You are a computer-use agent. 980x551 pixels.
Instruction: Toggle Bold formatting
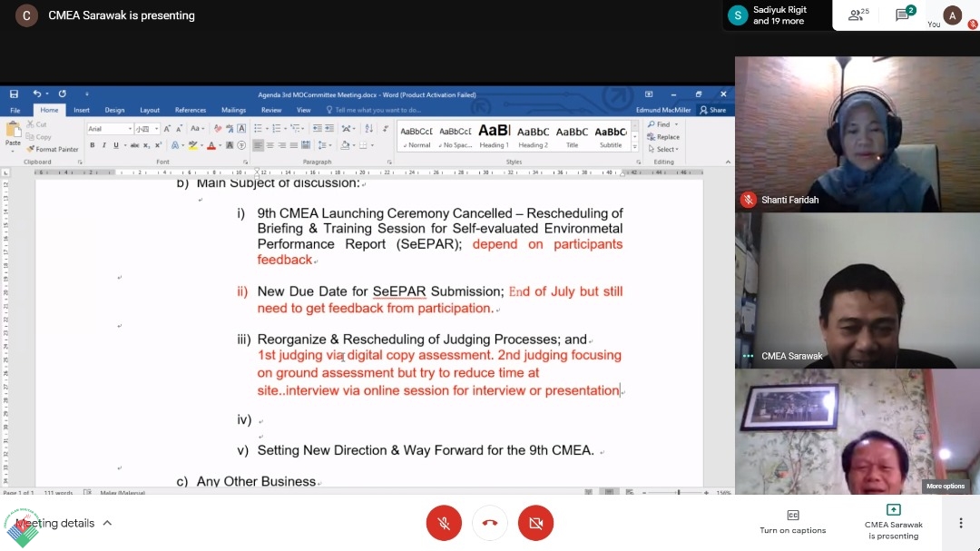(x=92, y=145)
